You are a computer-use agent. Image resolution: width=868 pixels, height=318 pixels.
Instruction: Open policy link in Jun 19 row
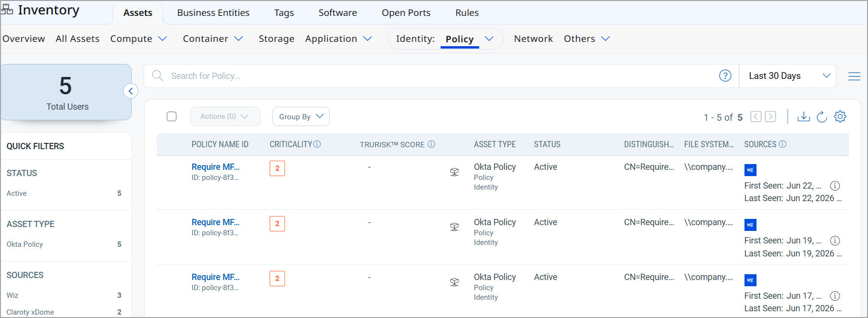[x=215, y=222]
